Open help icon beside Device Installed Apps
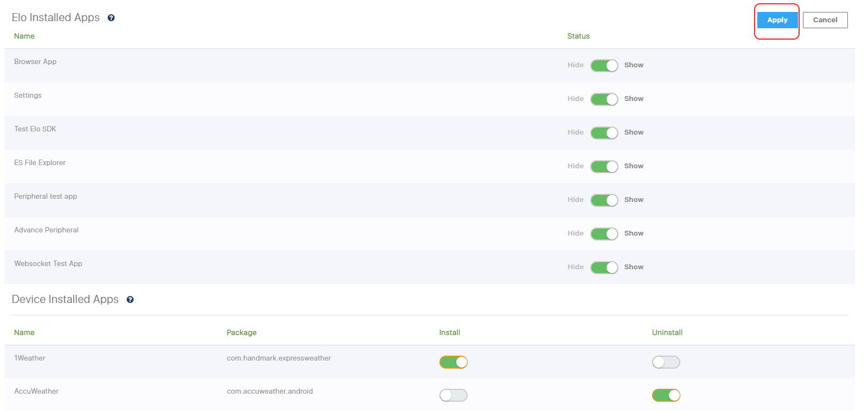 pos(130,300)
